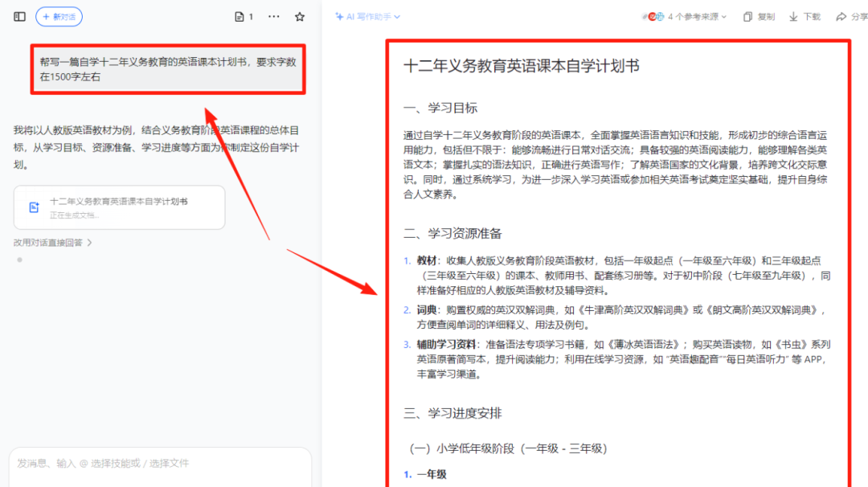Toggle the sidebar panel icon
Image resolution: width=868 pixels, height=487 pixels.
point(20,17)
